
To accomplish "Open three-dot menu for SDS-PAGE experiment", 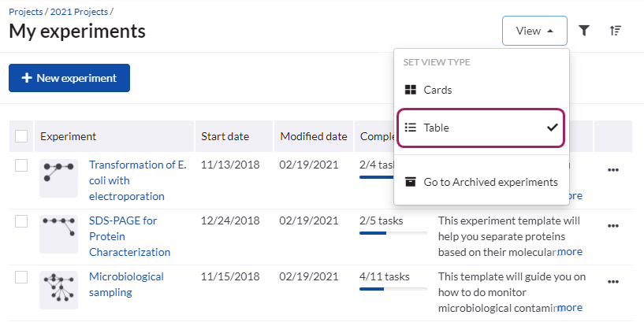I will click(x=613, y=226).
